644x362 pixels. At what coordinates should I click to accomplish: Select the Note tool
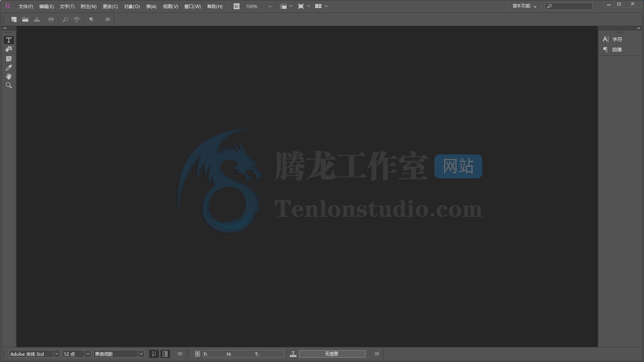9,59
